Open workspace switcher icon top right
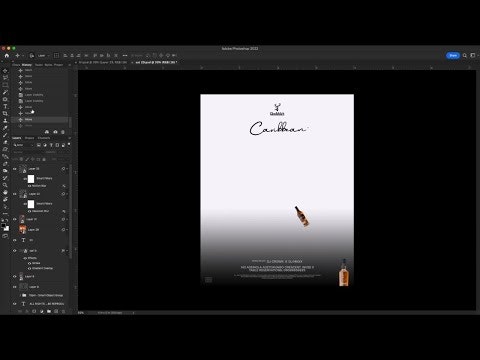 pyautogui.click(x=473, y=55)
